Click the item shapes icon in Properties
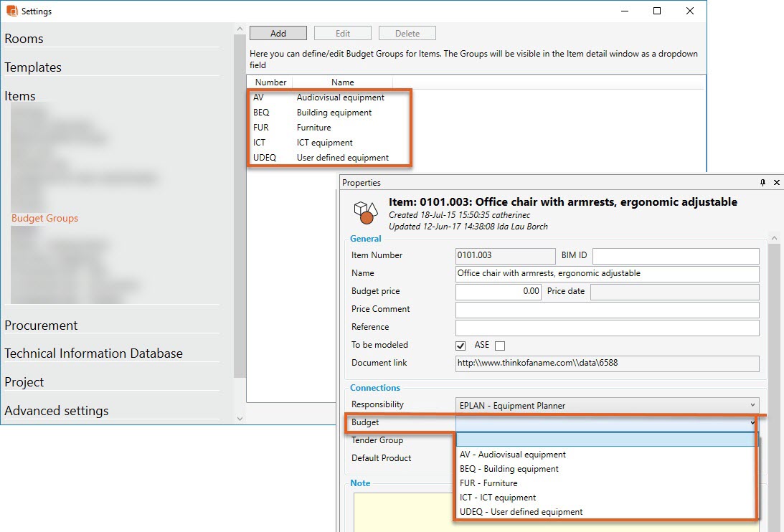Viewport: 784px width, 532px height. pos(365,213)
